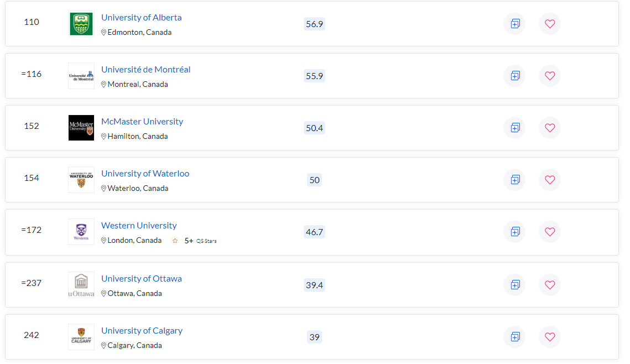Favorite University of Alberta with heart icon
Viewport: 630px width, 364px height.
point(550,24)
